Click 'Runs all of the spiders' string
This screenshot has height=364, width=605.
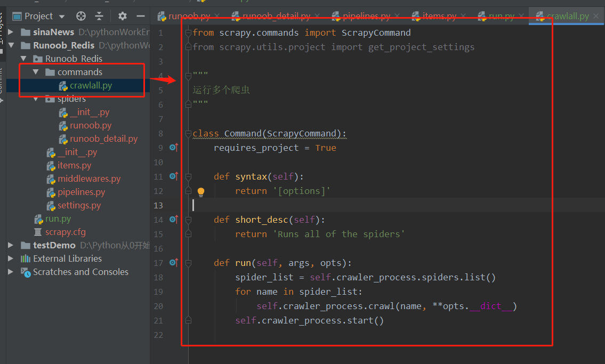tap(339, 234)
